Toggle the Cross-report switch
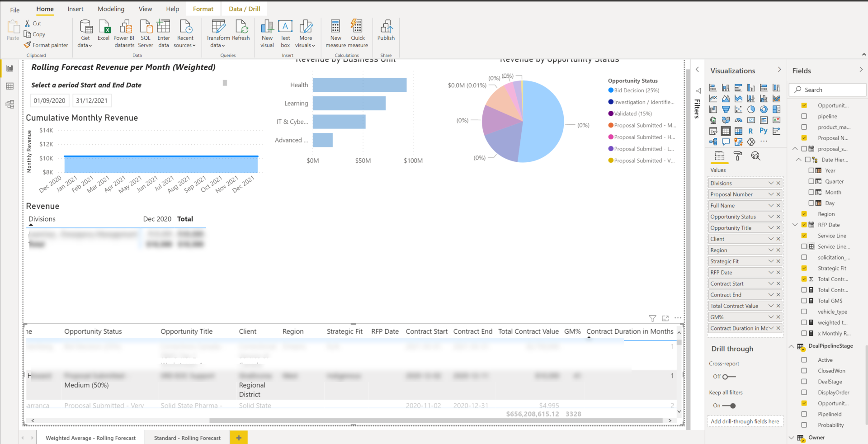This screenshot has height=444, width=868. click(729, 377)
